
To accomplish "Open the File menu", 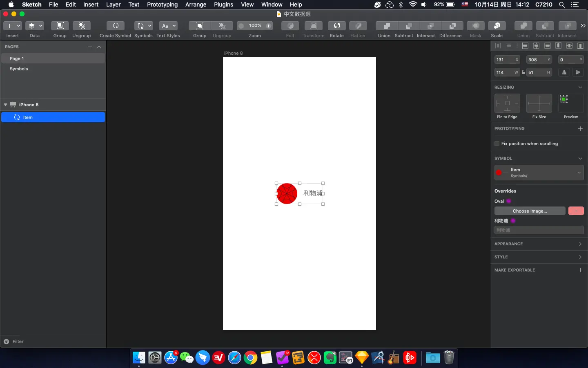I will [x=53, y=4].
